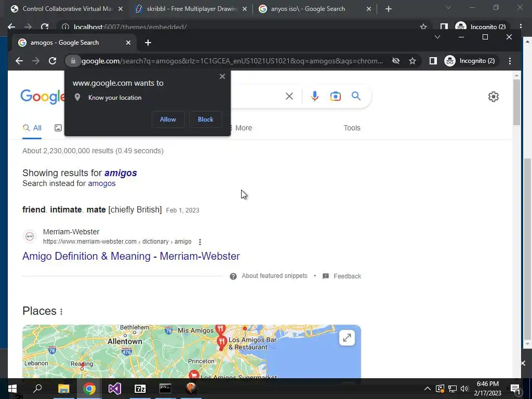
Task: Open the notification center icon
Action: click(x=515, y=389)
